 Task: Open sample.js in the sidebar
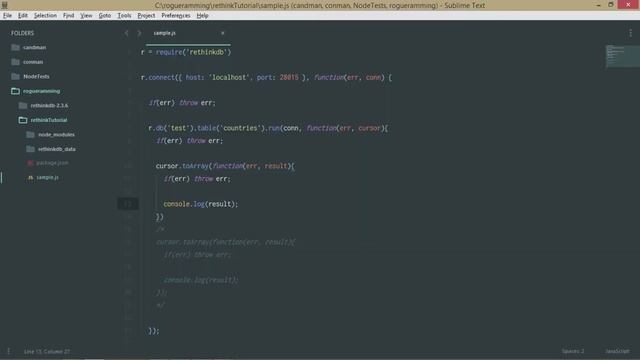pyautogui.click(x=47, y=178)
